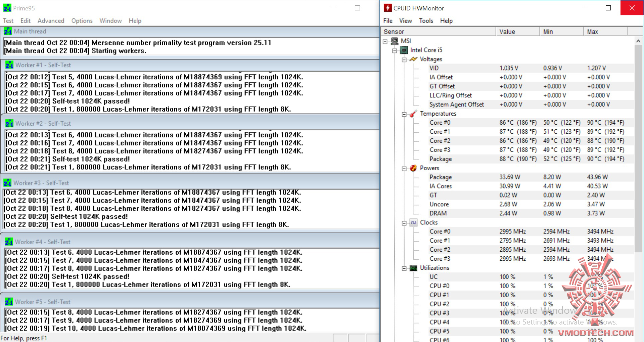Collapse the Utilizations section
The height and width of the screenshot is (342, 644).
coord(404,268)
